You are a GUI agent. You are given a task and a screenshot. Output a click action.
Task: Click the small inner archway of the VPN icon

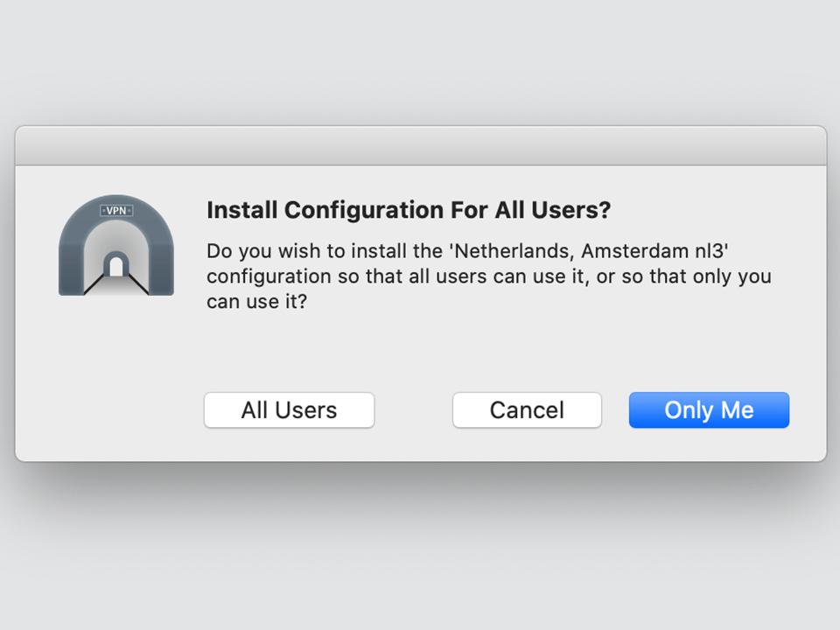coord(115,267)
